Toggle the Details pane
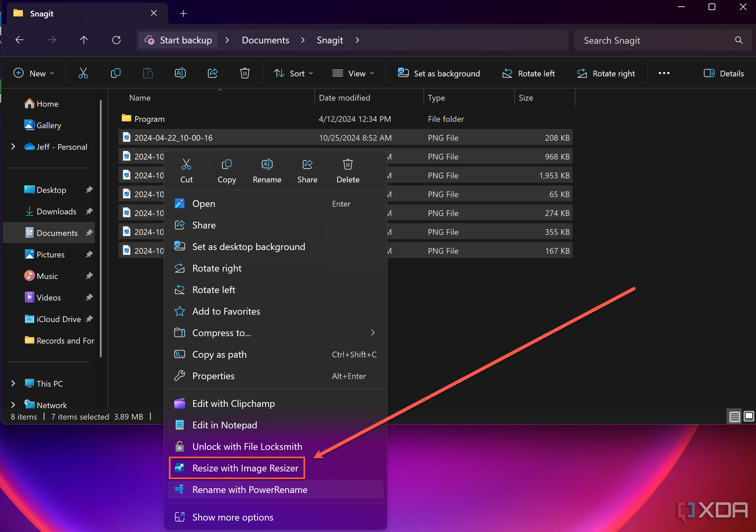756x532 pixels. point(724,73)
